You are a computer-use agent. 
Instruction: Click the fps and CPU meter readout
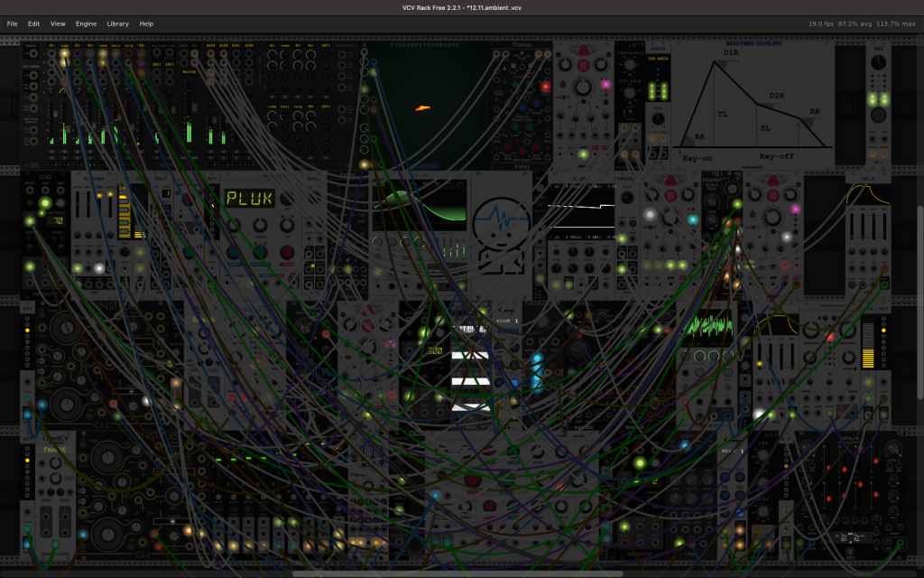click(862, 23)
